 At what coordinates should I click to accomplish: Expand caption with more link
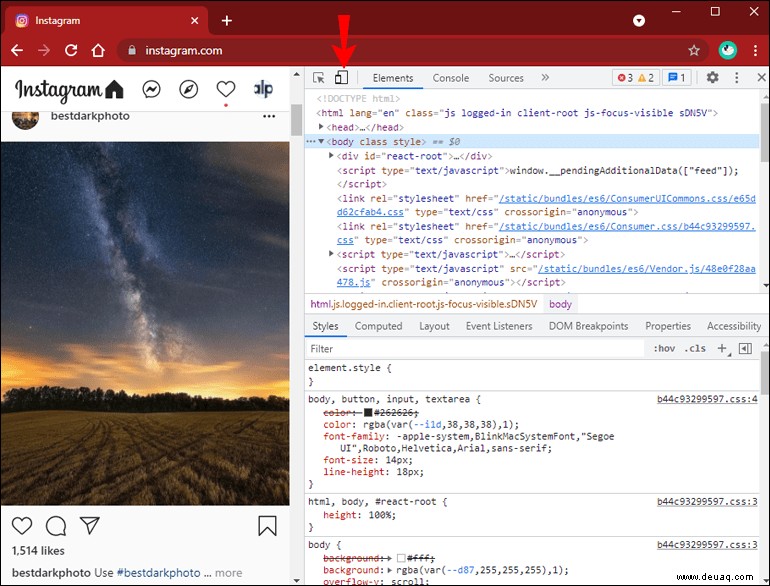(x=228, y=573)
